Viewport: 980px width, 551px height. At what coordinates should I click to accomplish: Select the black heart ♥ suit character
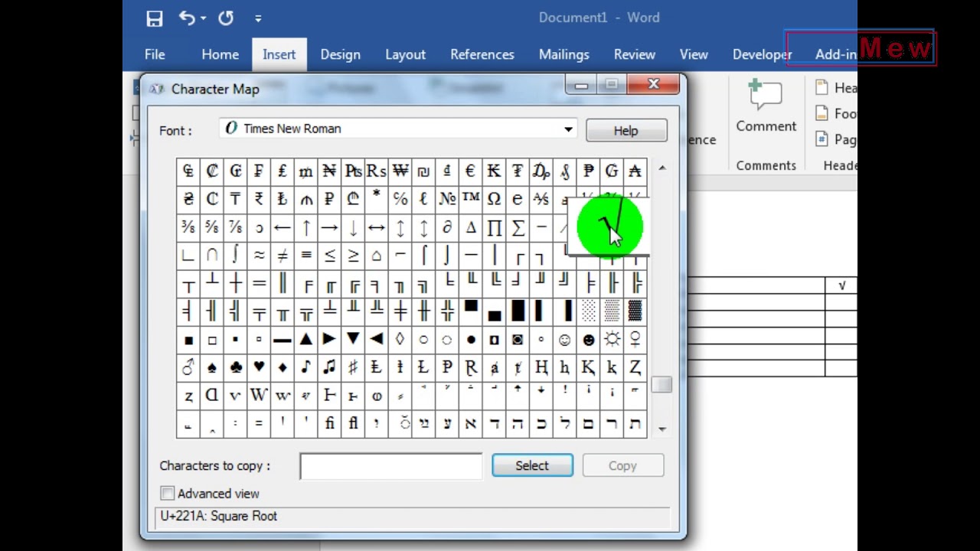(x=259, y=367)
